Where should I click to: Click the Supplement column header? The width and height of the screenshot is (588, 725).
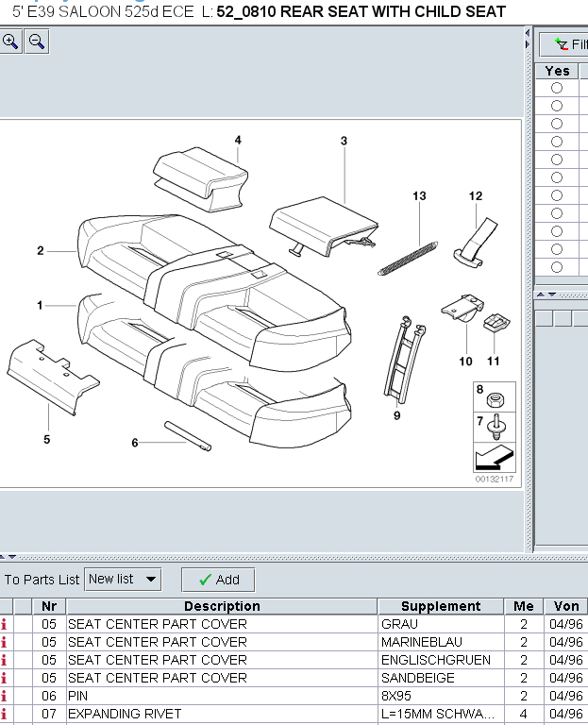coord(441,606)
